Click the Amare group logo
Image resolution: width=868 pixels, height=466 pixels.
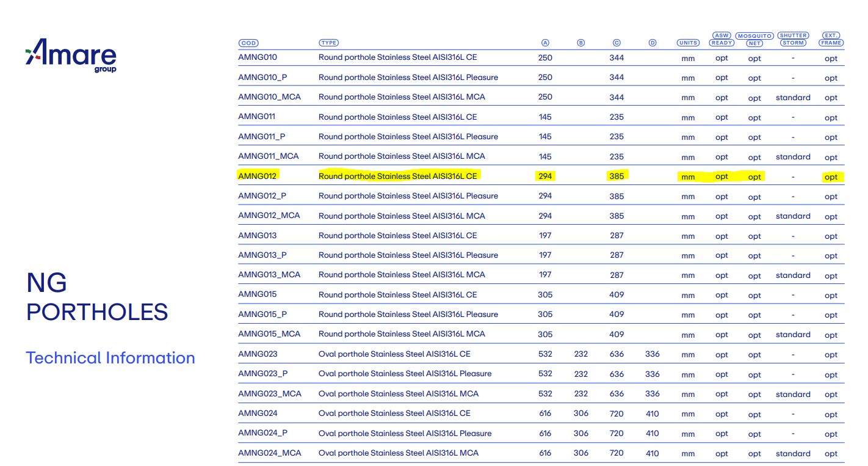tap(71, 56)
